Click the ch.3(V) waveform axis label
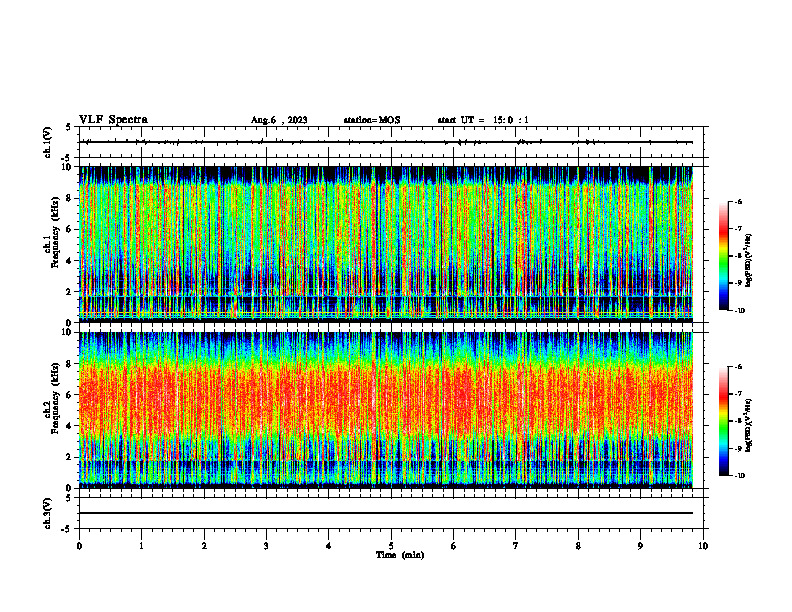 (x=48, y=513)
